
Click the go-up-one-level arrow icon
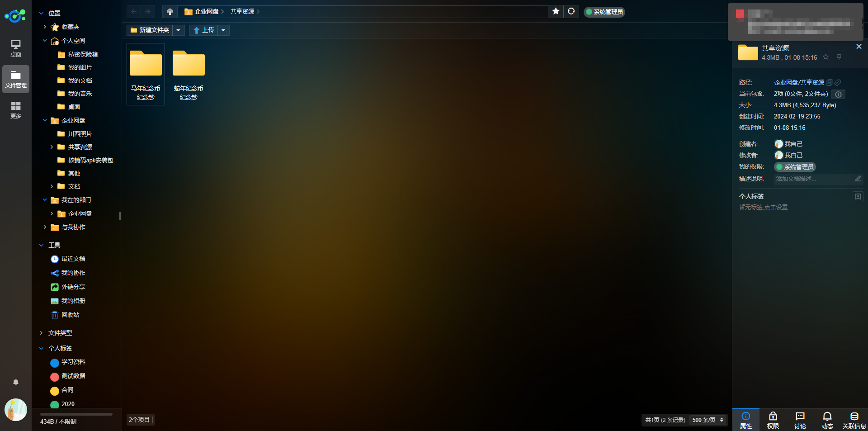[x=170, y=12]
